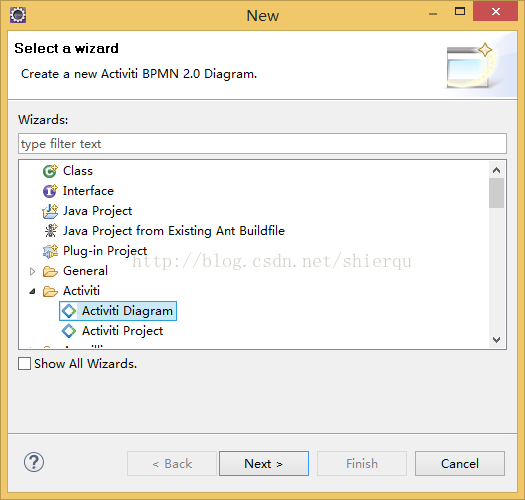The image size is (525, 500).
Task: Click the Activiti Diagram diamond icon
Action: pyautogui.click(x=69, y=311)
